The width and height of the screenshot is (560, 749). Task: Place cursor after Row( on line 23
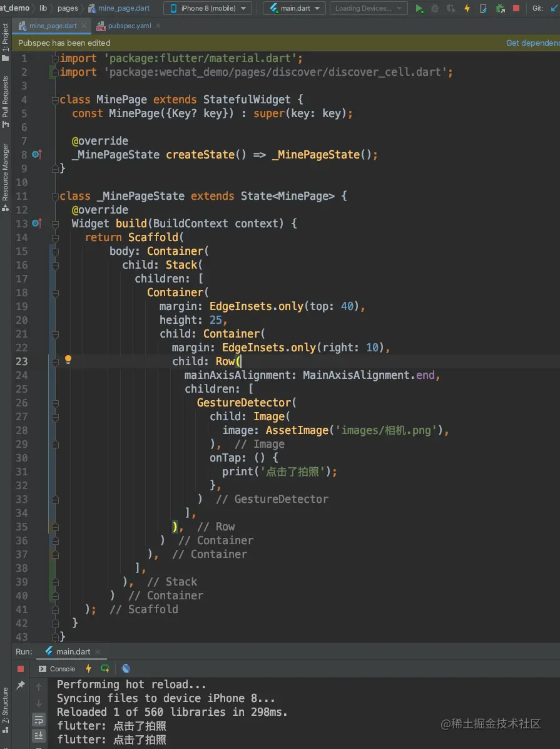point(241,361)
